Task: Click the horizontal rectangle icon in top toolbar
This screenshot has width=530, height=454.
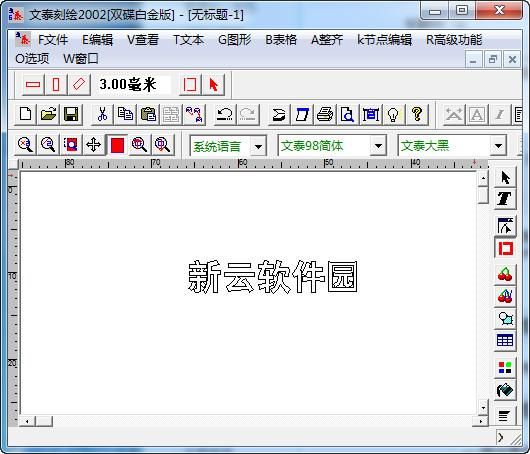Action: (33, 85)
